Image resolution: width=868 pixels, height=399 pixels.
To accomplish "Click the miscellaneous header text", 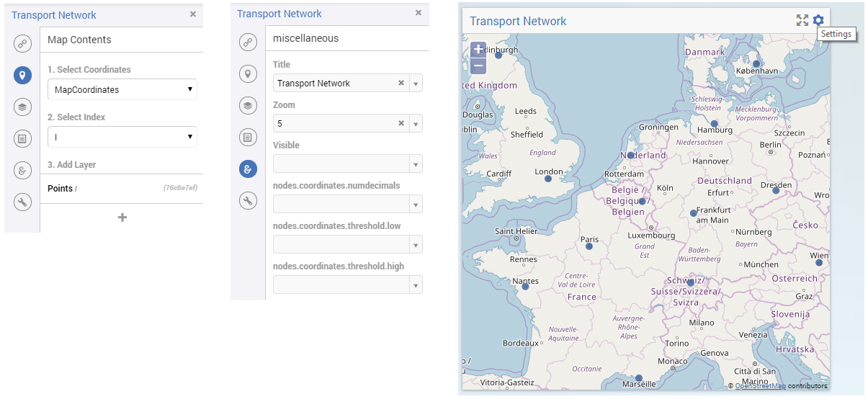I will (305, 37).
